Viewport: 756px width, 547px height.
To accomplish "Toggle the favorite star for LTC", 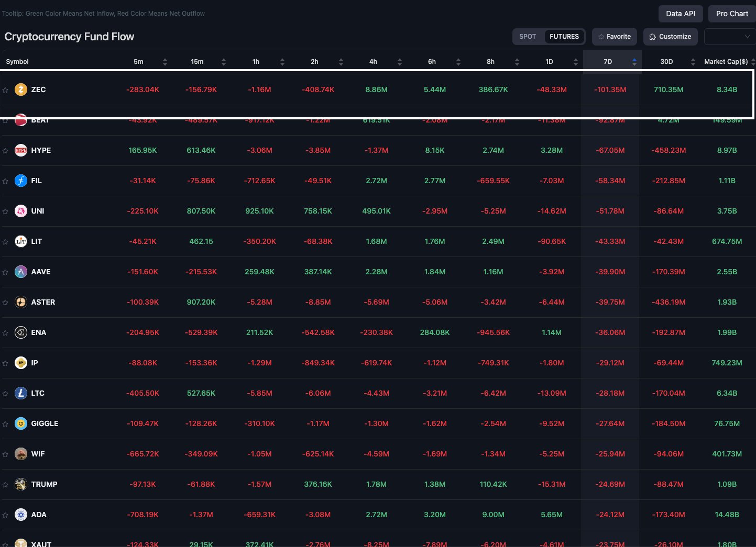I will tap(5, 393).
